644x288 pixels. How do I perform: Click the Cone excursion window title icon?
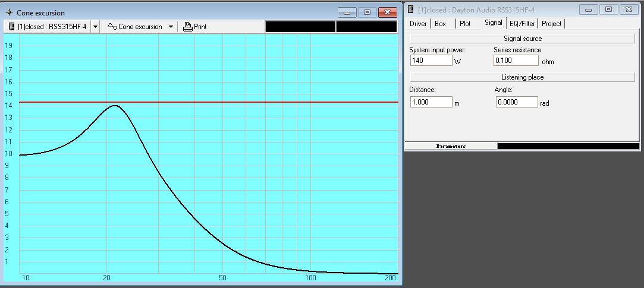[9, 12]
